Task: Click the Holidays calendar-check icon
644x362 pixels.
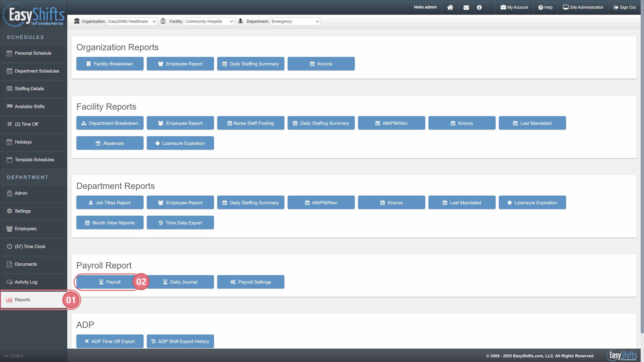Action: pyautogui.click(x=9, y=142)
